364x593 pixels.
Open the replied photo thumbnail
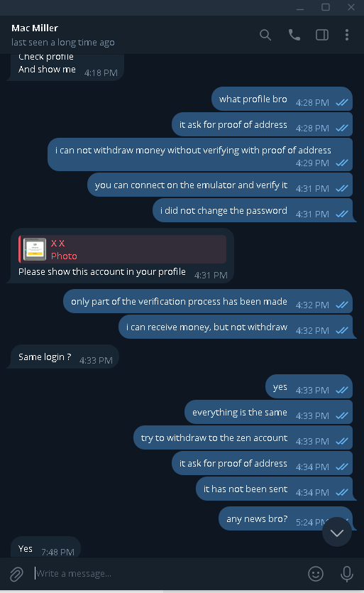tap(35, 249)
